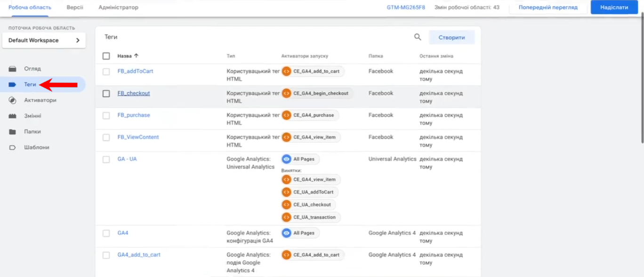Image resolution: width=644 pixels, height=277 pixels.
Task: Switch to the Адміністратор tab
Action: (118, 8)
